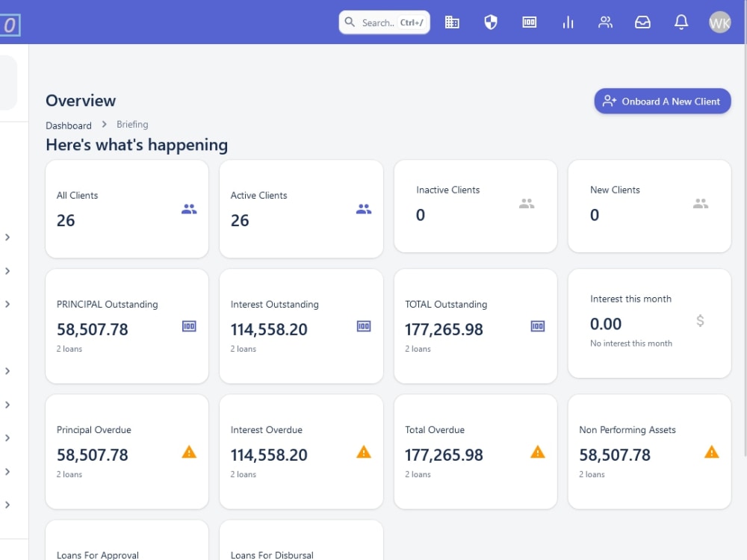747x560 pixels.
Task: Click the warning icon on Non Performing Assets
Action: [x=710, y=451]
